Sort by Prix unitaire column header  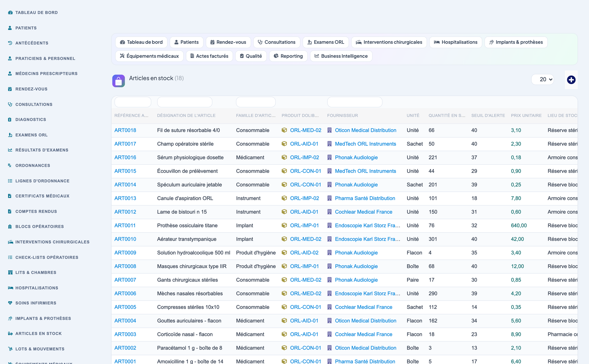point(526,115)
